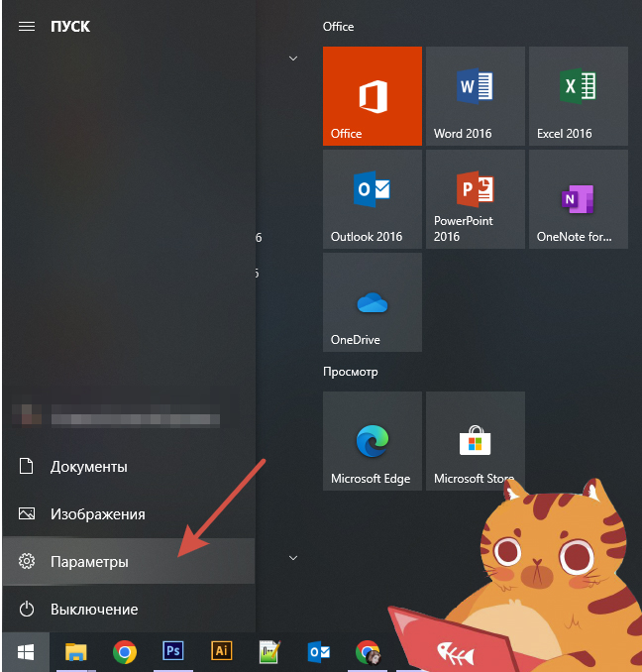Open Параметры (Settings)
The width and height of the screenshot is (642, 672).
[x=89, y=562]
